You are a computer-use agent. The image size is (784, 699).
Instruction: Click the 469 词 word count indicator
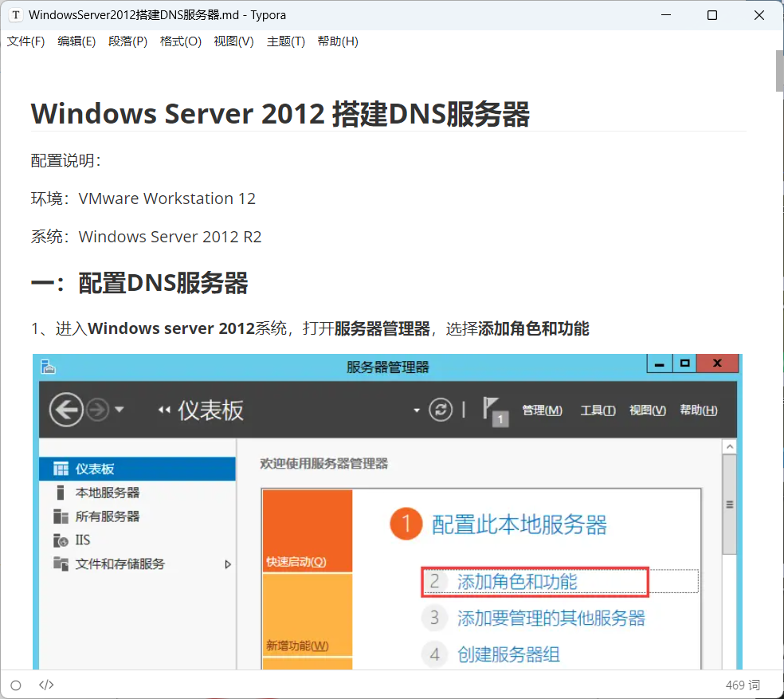[x=743, y=685]
